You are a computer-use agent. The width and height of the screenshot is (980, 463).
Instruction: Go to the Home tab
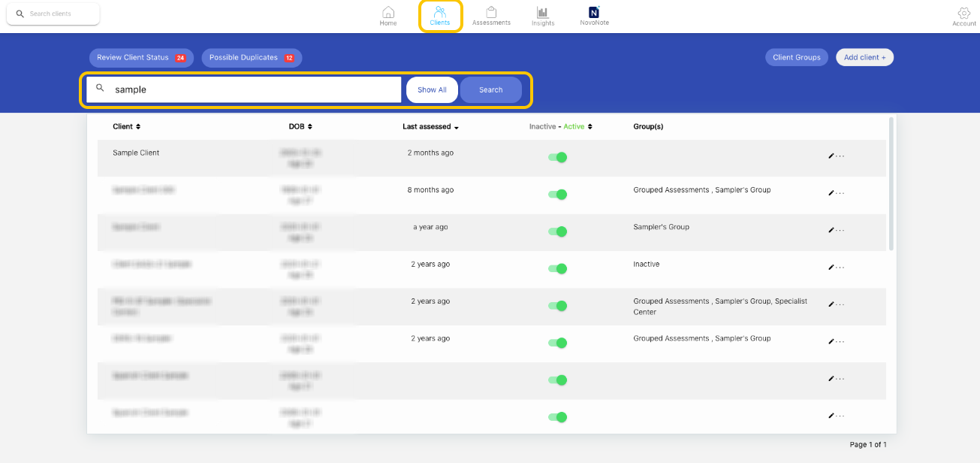tap(388, 17)
